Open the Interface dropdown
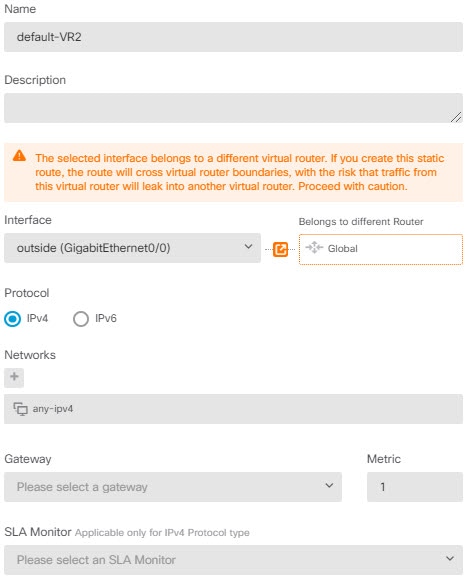 pos(132,248)
